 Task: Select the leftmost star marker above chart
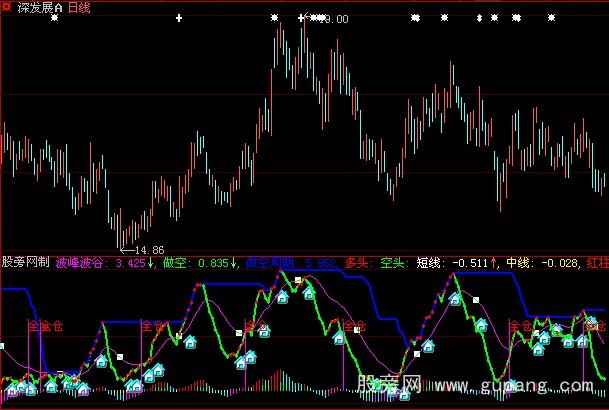[x=54, y=18]
